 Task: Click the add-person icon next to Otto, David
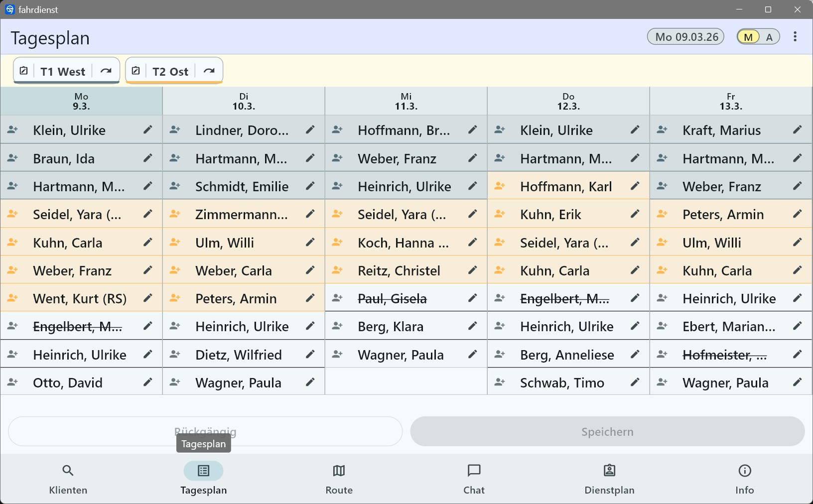click(x=13, y=382)
